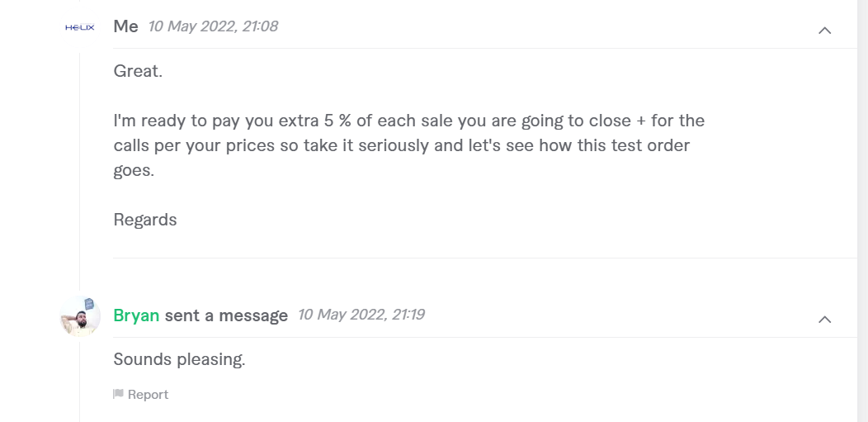Image resolution: width=868 pixels, height=422 pixels.
Task: Click the "sent a message" label
Action: click(226, 315)
